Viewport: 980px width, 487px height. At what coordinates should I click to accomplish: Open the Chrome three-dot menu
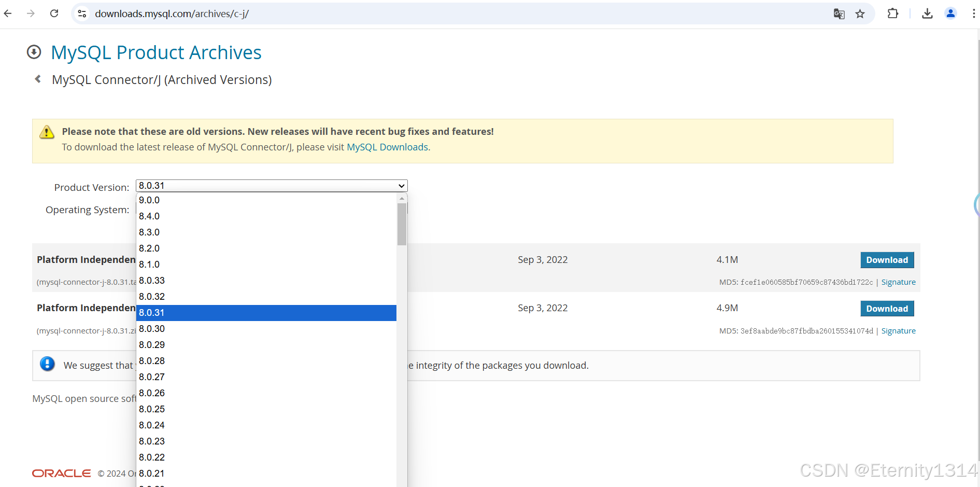click(974, 13)
